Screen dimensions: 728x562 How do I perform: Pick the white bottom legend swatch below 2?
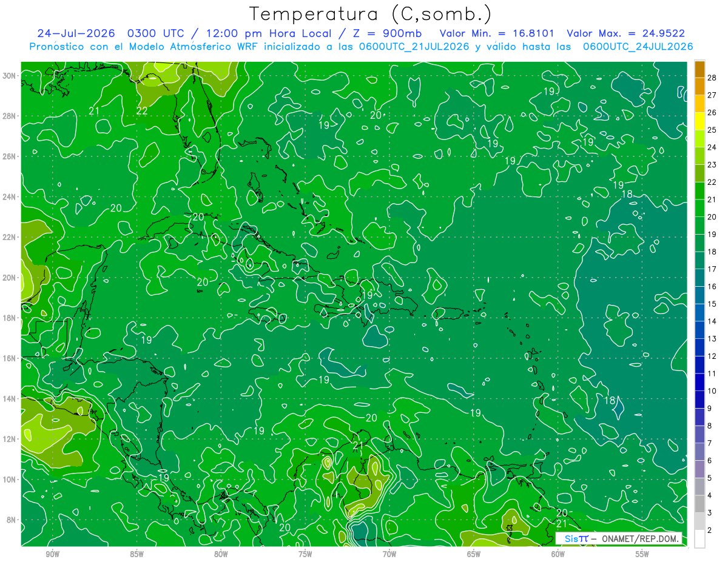point(699,538)
